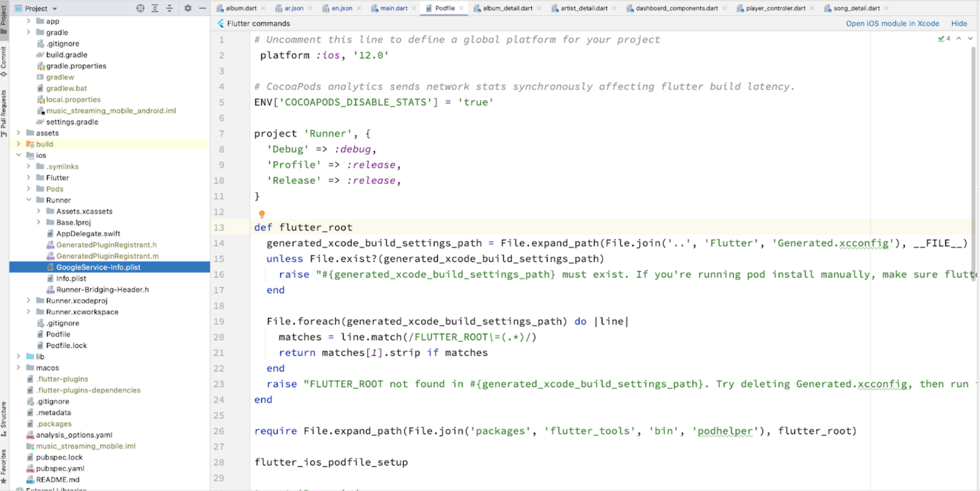Switch to the song_detail.dart tab
The height and width of the screenshot is (491, 980).
[857, 8]
